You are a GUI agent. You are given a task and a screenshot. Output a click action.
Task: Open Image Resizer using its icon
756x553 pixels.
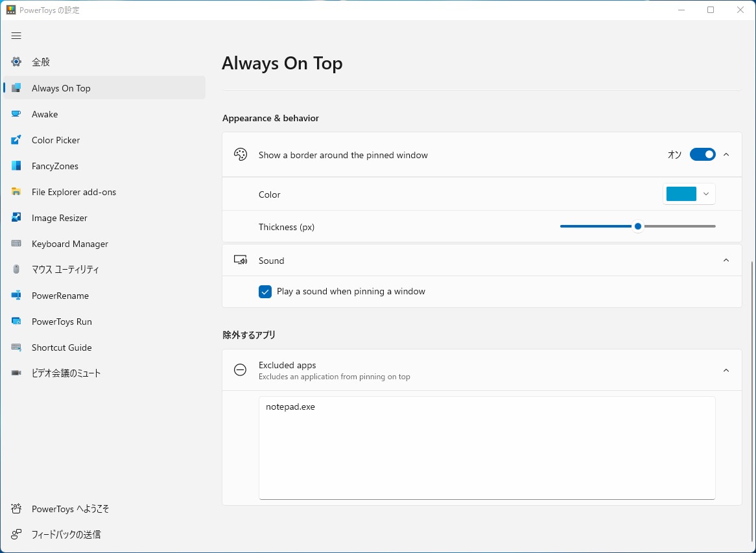click(x=17, y=218)
